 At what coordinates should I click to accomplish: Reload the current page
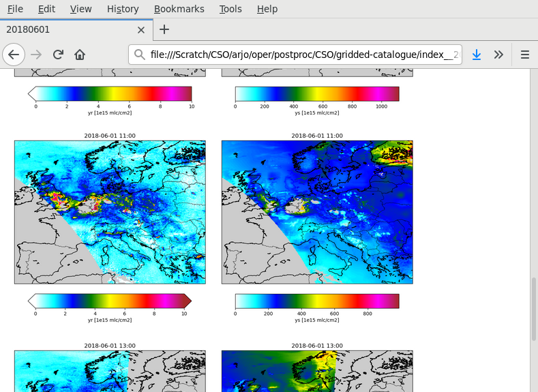pyautogui.click(x=58, y=55)
